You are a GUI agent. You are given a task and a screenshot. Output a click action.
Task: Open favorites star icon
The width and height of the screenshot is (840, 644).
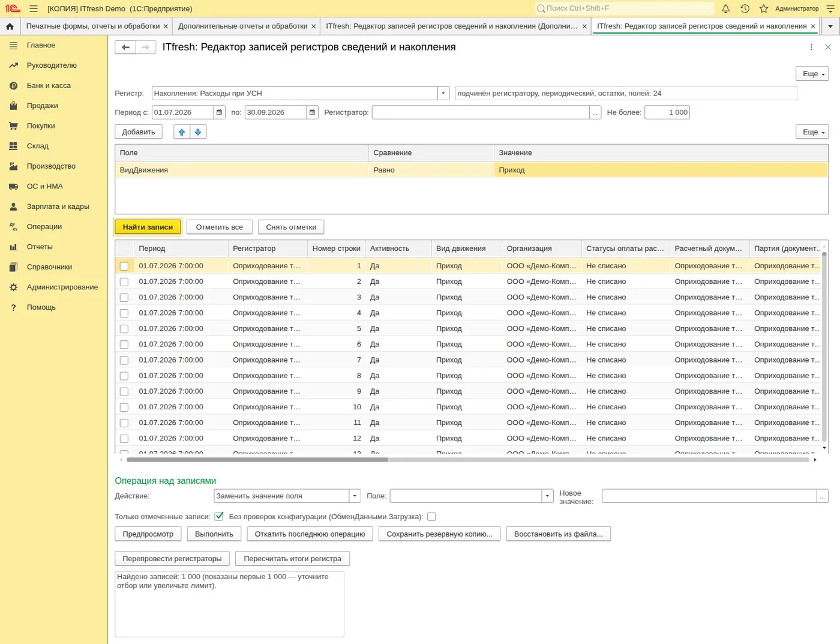click(764, 8)
